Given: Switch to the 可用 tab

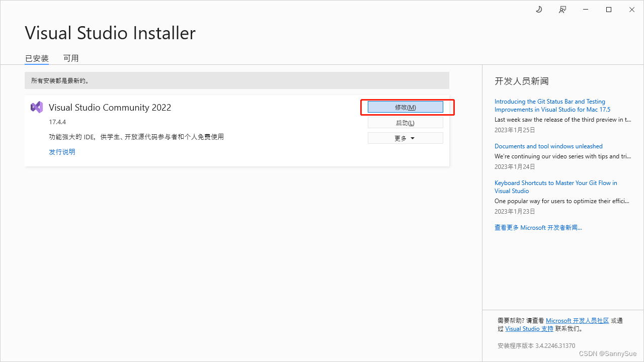Looking at the screenshot, I should pos(71,58).
